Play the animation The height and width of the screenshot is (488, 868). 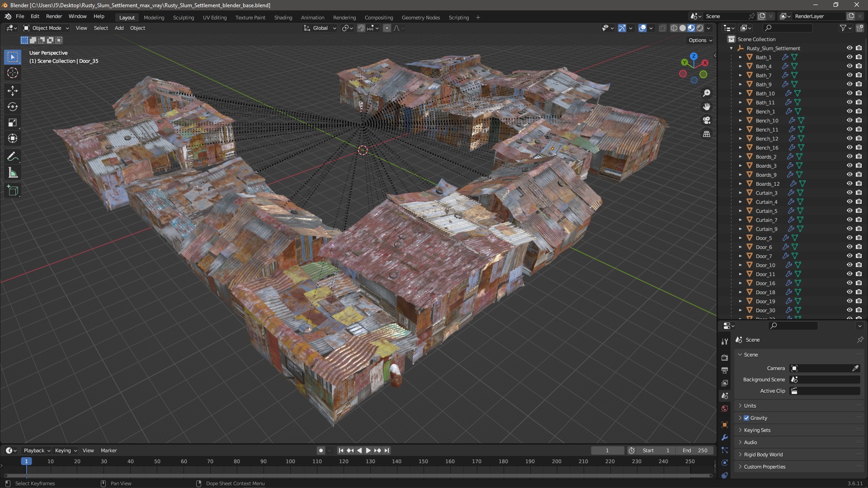point(368,450)
